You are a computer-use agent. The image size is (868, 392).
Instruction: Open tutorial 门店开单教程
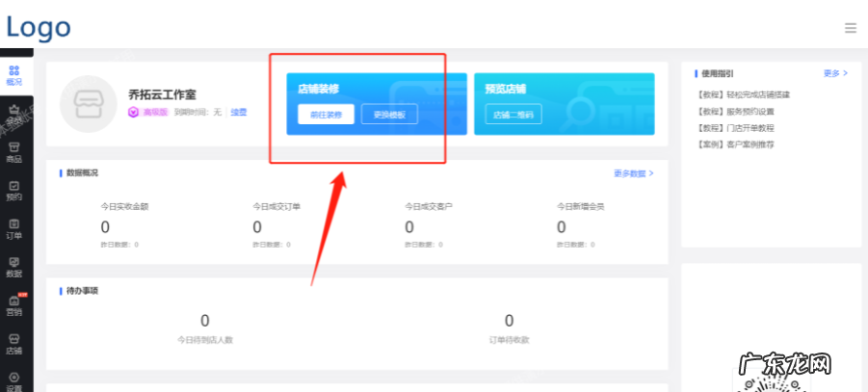tap(735, 128)
